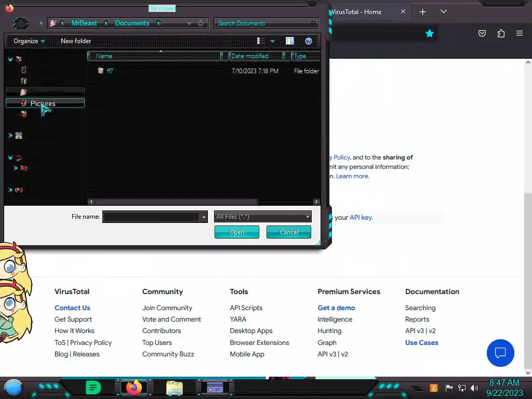Open a new Firefox tab with plus

coord(422,12)
